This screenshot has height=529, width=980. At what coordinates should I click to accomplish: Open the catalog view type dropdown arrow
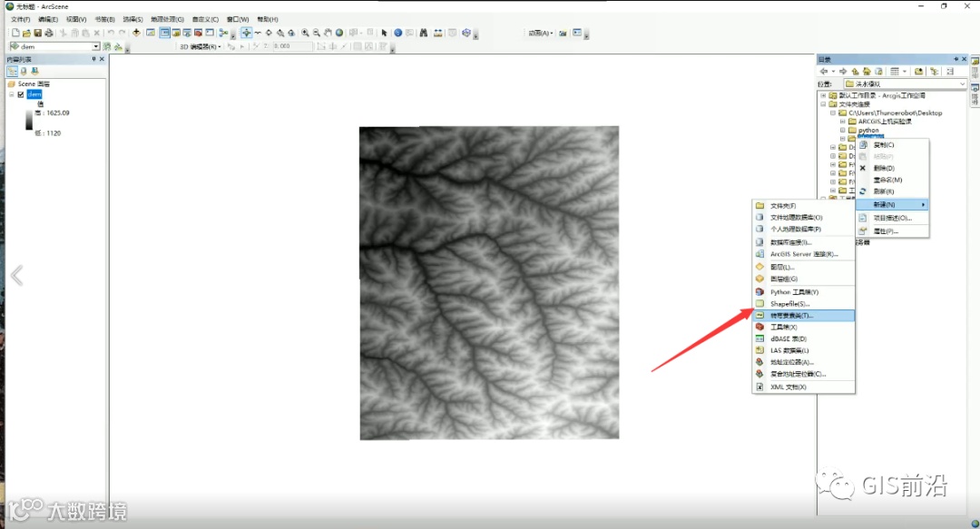(905, 72)
